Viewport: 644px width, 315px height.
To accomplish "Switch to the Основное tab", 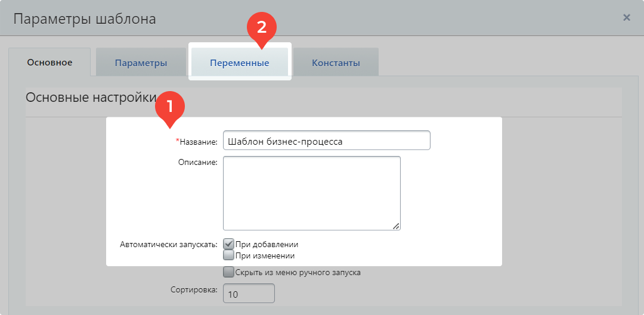I will [x=49, y=63].
